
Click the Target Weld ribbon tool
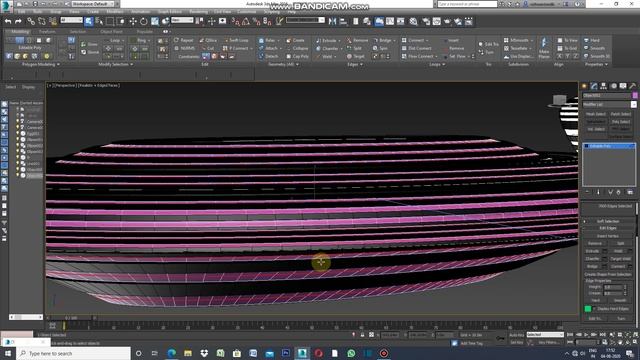pos(356,56)
